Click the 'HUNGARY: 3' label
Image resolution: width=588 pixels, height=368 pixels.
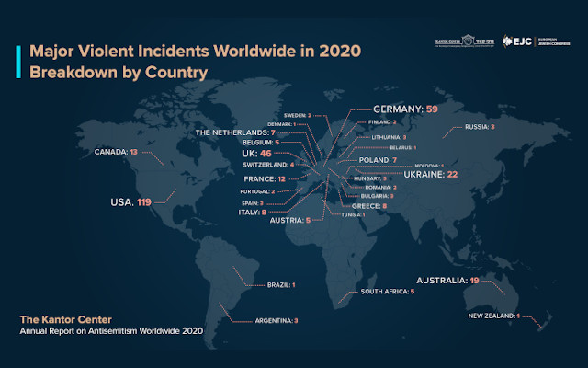click(x=370, y=178)
